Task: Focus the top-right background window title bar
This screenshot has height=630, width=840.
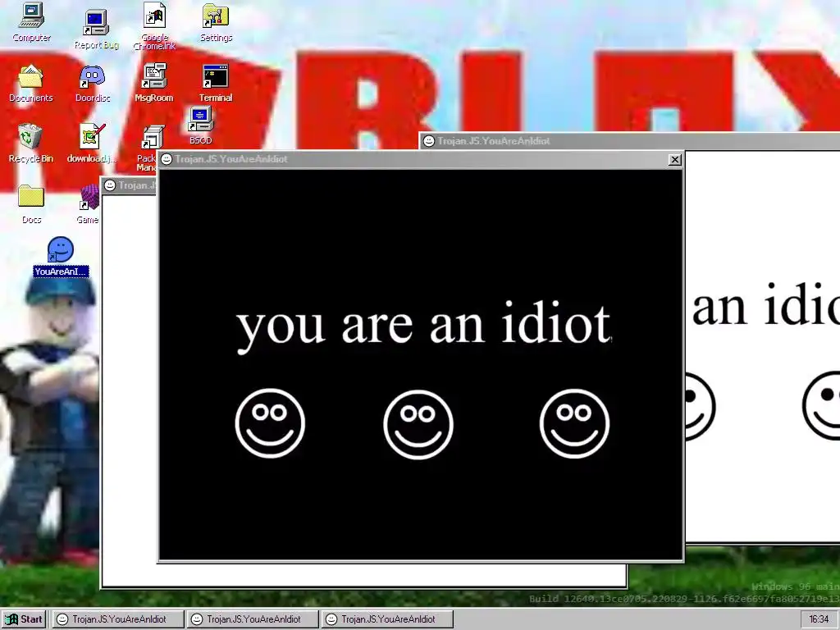Action: pos(629,141)
